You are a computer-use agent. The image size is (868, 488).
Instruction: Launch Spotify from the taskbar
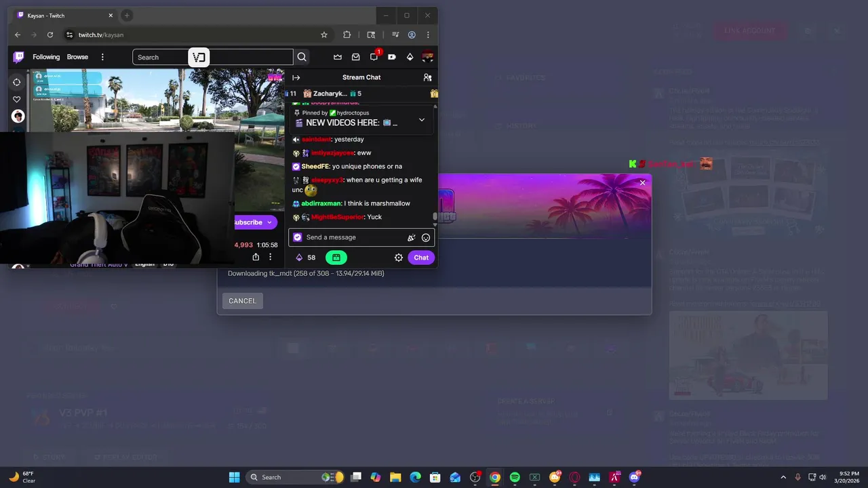coord(515,477)
